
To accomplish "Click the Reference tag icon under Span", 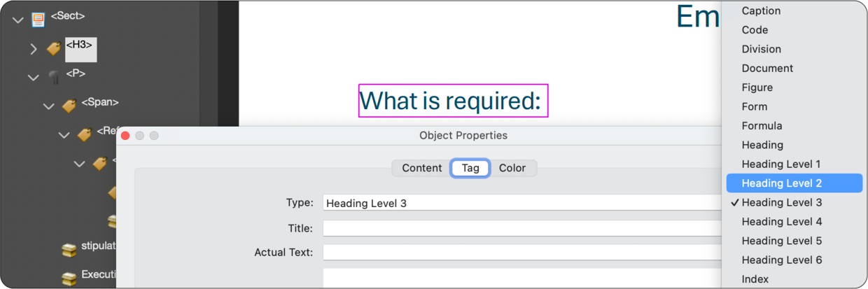I will click(84, 135).
